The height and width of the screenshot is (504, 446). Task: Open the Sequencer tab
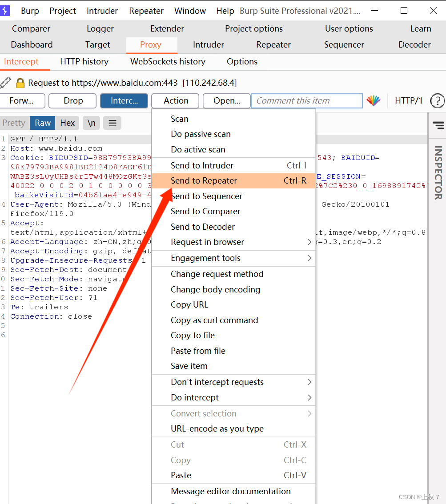pos(344,45)
